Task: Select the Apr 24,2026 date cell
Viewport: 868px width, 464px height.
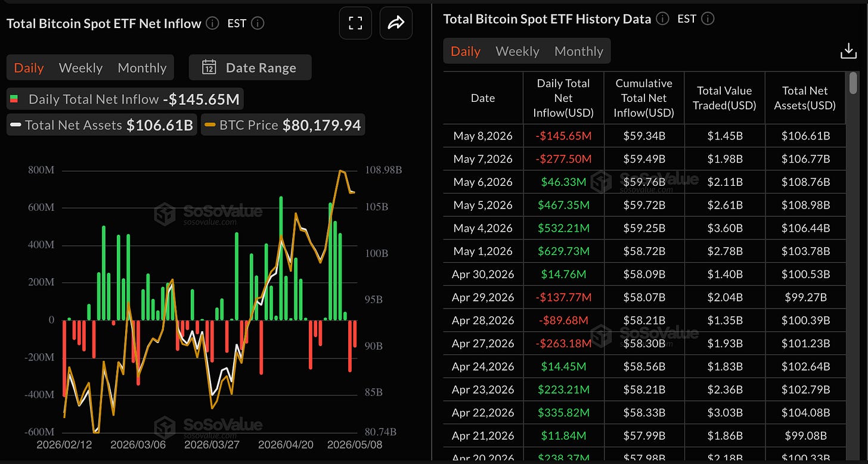Action: (483, 367)
